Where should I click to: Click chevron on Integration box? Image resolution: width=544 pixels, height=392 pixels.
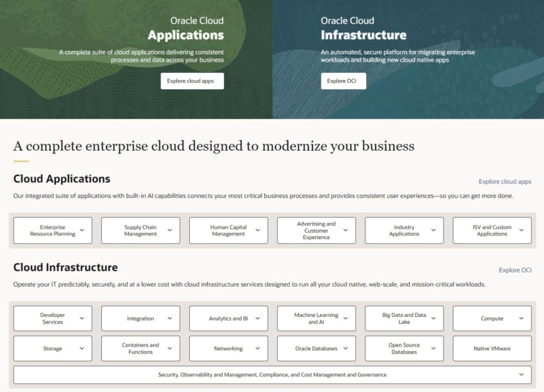(169, 318)
